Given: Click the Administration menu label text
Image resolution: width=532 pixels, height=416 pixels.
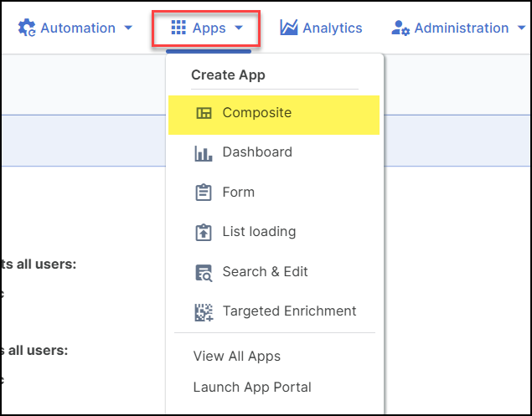Looking at the screenshot, I should pyautogui.click(x=461, y=28).
